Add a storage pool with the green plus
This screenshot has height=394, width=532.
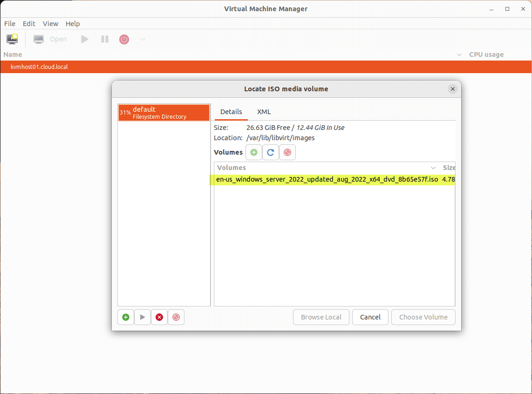click(126, 317)
